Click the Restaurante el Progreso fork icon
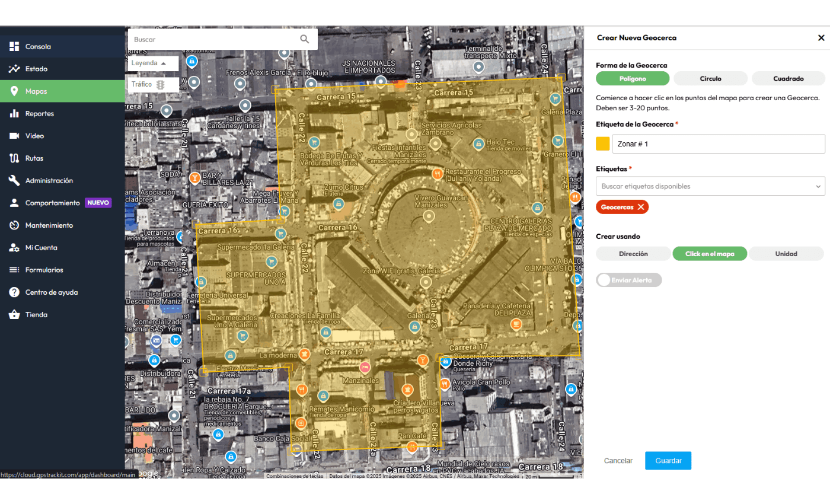This screenshot has height=504, width=830. pyautogui.click(x=437, y=174)
